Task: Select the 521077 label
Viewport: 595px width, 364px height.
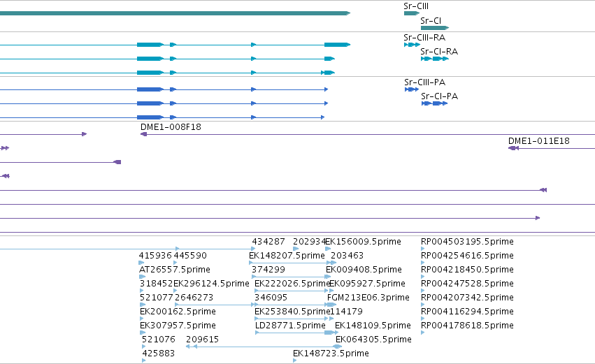Action: (x=157, y=298)
